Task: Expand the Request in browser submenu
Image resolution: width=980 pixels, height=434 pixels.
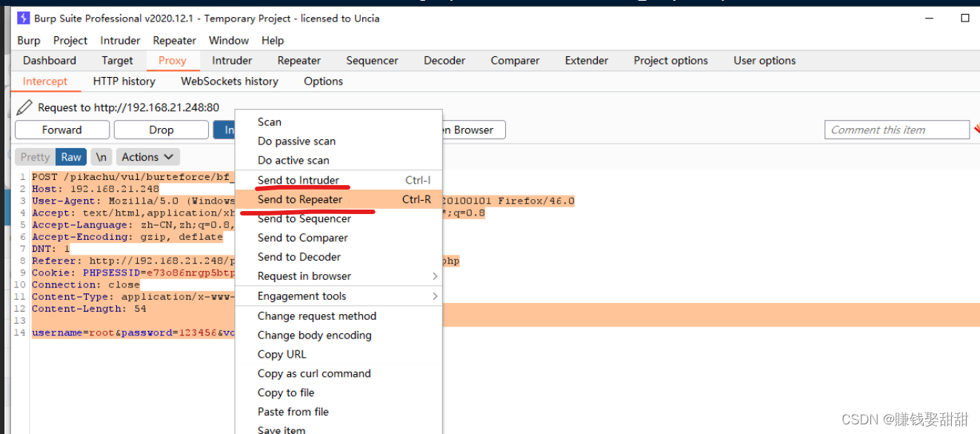Action: [339, 276]
